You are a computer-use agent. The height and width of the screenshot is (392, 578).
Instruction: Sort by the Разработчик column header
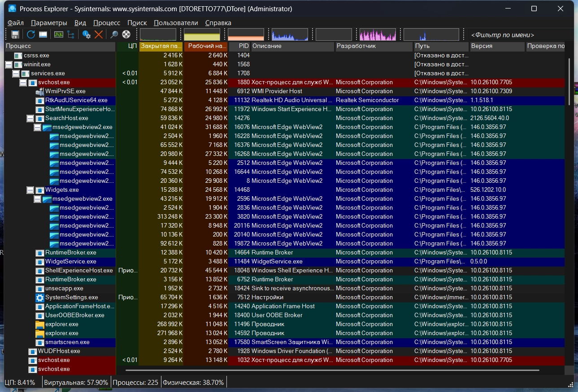[x=373, y=46]
